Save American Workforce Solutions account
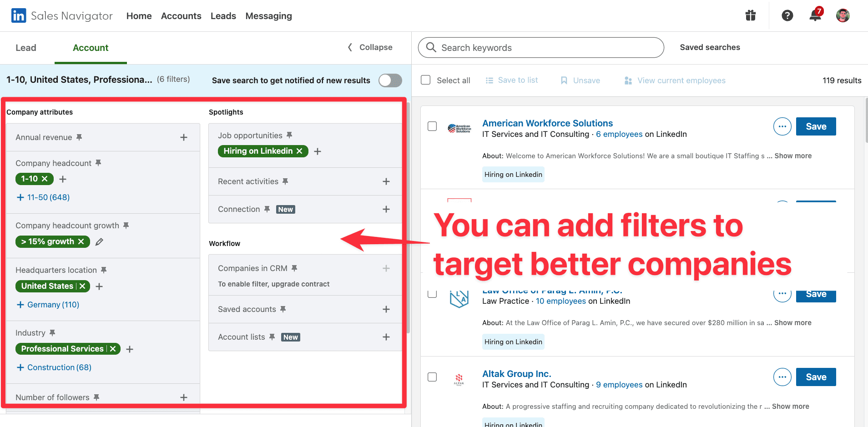Screen dimensions: 868x427 [x=816, y=126]
